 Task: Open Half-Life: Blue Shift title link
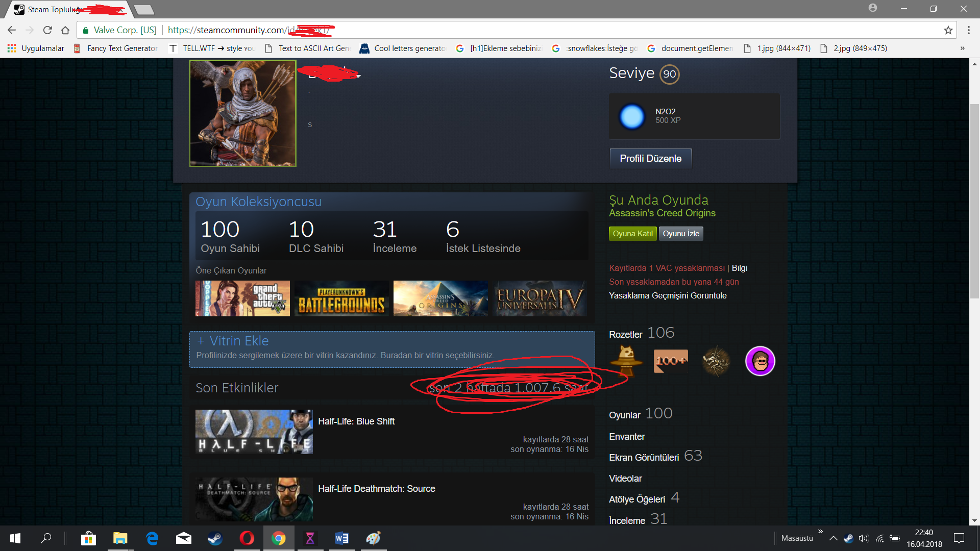(356, 421)
